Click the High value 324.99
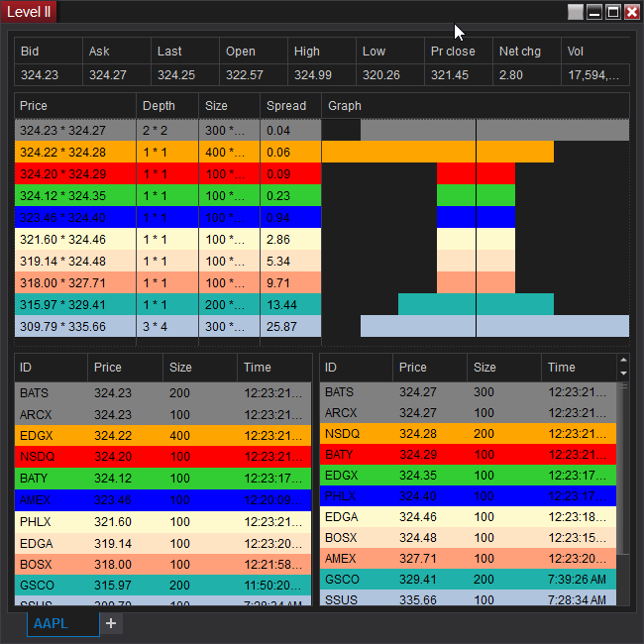This screenshot has height=644, width=644. (322, 74)
